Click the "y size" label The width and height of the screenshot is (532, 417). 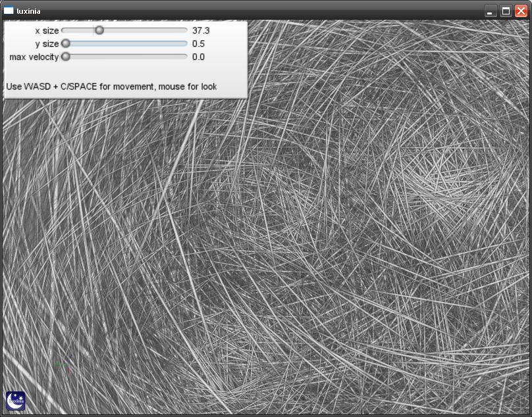click(46, 43)
